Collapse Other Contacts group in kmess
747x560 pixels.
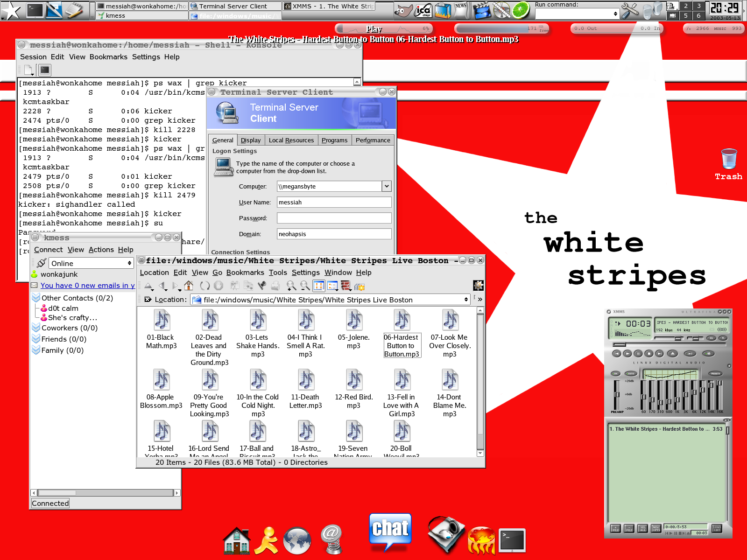pyautogui.click(x=36, y=297)
